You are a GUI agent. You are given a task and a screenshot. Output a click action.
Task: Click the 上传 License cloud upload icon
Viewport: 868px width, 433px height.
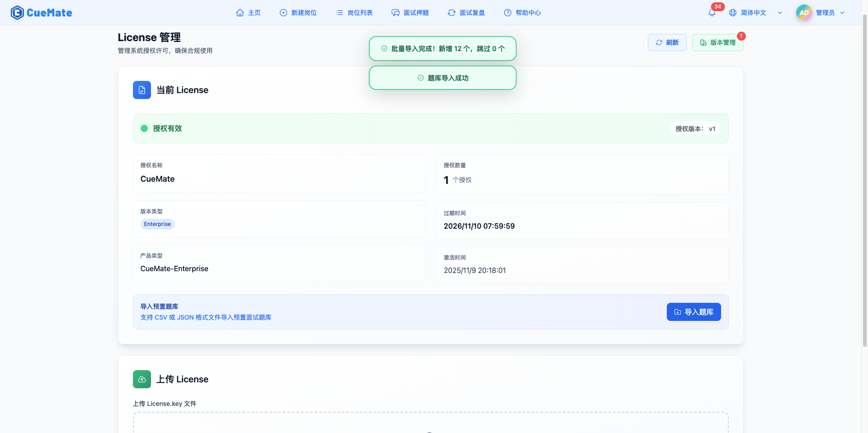(142, 379)
